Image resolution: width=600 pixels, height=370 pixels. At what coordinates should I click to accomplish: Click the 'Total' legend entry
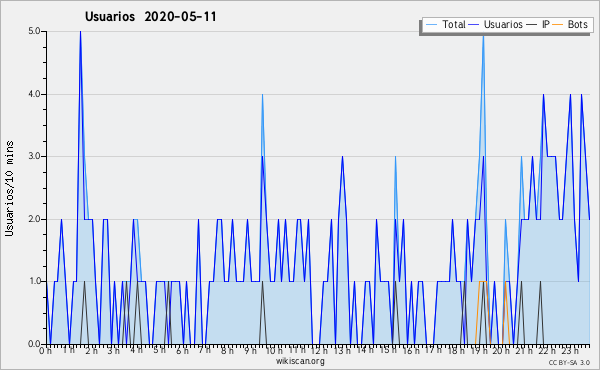[445, 24]
